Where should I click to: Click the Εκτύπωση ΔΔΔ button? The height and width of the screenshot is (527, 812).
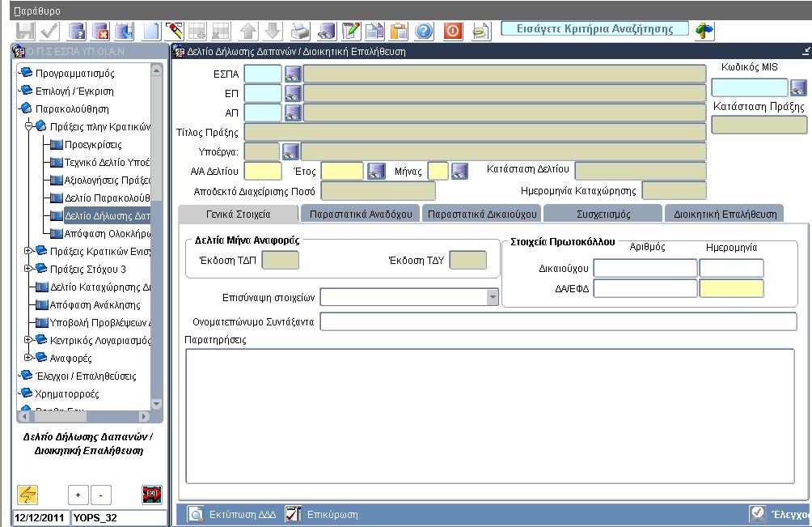232,515
